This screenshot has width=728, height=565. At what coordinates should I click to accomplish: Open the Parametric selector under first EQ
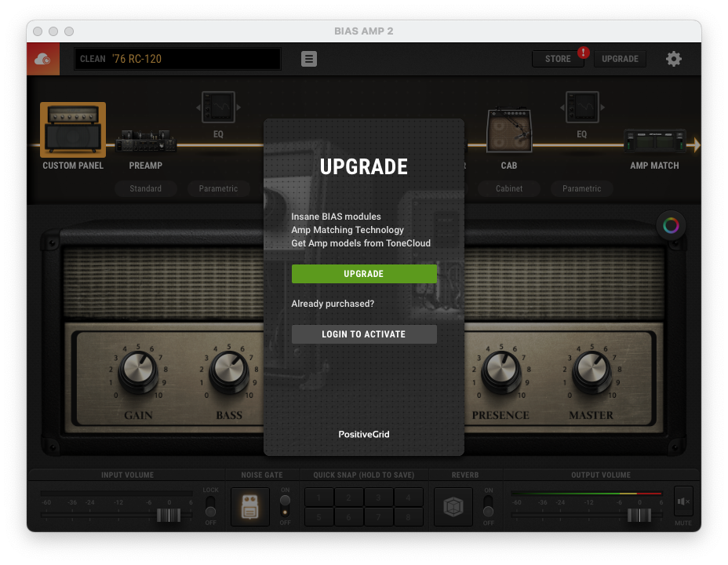coord(218,188)
